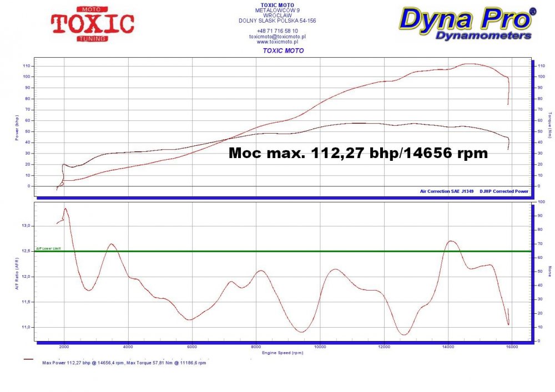Select the red legend line swatch

(30, 359)
